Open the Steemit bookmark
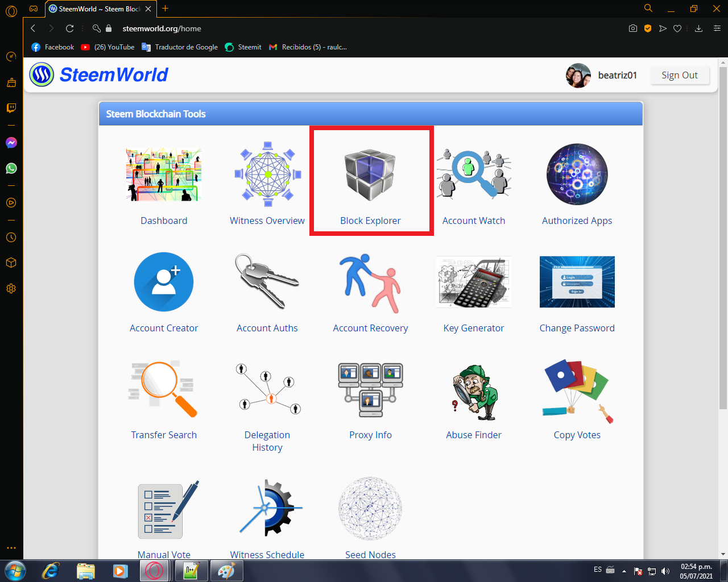 click(243, 47)
